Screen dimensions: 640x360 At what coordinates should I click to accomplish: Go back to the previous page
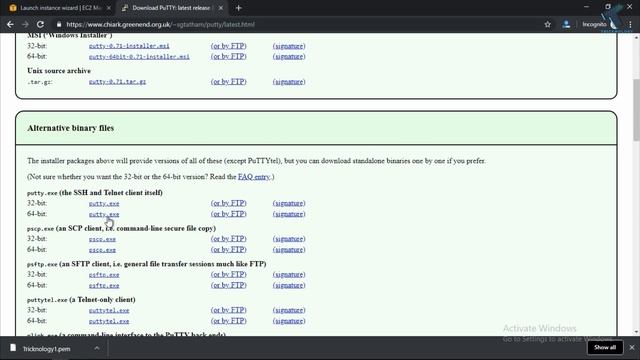10,24
